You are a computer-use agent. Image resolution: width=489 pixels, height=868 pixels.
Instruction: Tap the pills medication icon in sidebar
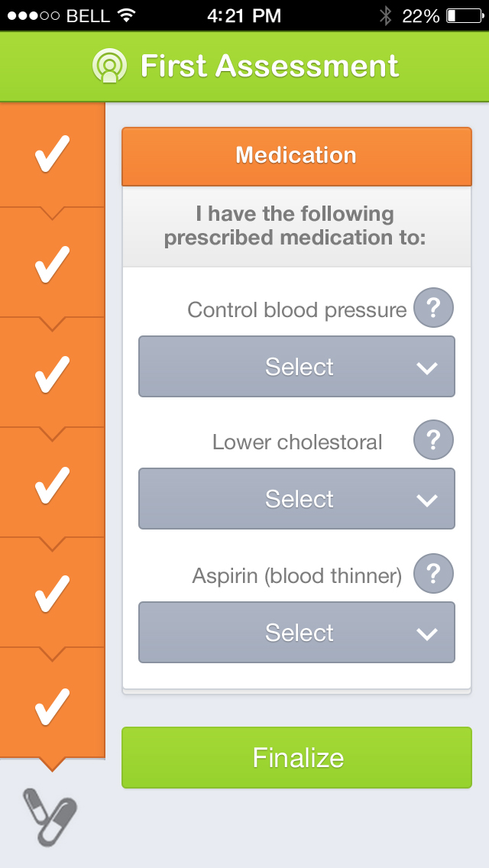point(50,816)
